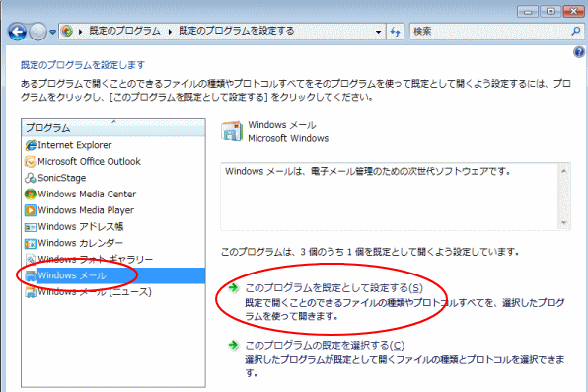Click description box scrollbar down arrow
Image resolution: width=588 pixels, height=392 pixels.
tap(563, 223)
